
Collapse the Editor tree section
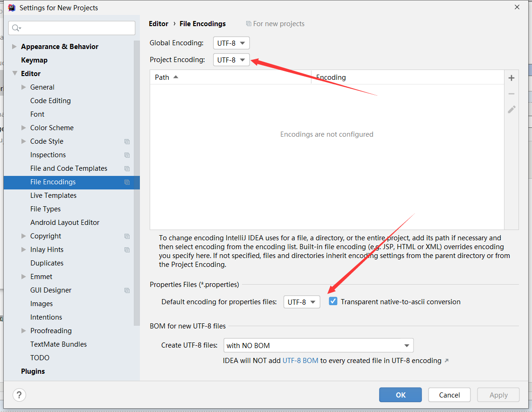click(x=14, y=73)
